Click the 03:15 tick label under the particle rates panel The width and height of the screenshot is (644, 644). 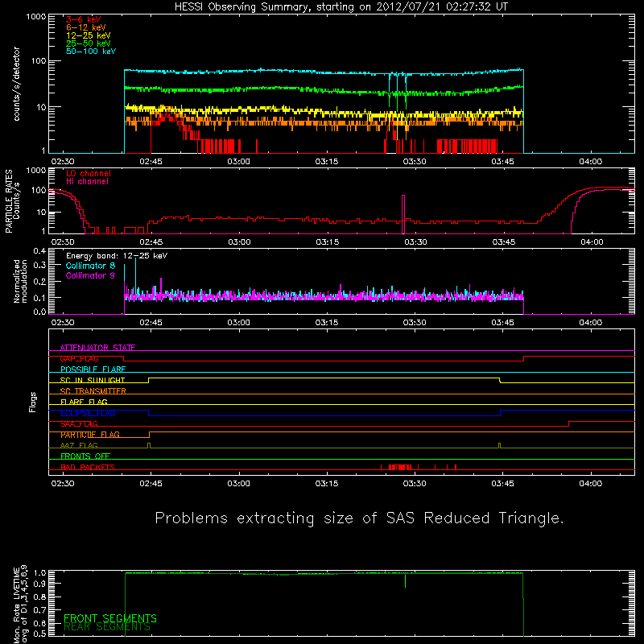click(x=328, y=242)
